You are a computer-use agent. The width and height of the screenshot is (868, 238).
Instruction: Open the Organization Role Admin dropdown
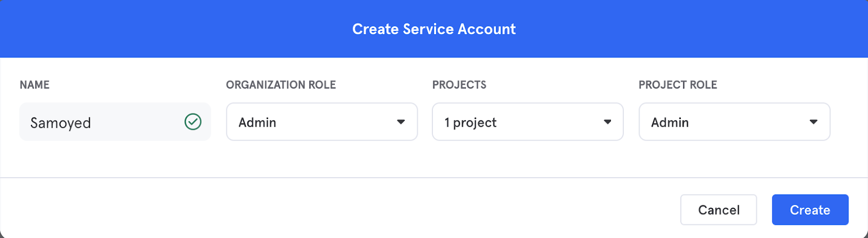(322, 122)
